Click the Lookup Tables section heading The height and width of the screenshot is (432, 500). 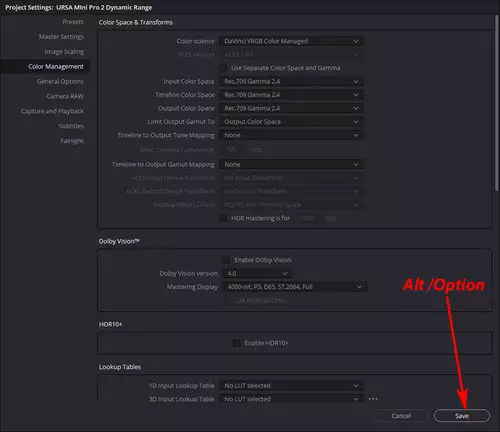tap(120, 367)
